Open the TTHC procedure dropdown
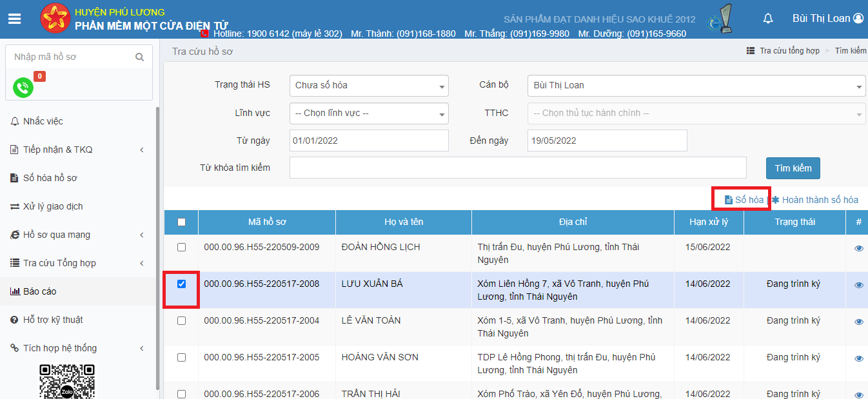The width and height of the screenshot is (868, 399). coord(696,113)
